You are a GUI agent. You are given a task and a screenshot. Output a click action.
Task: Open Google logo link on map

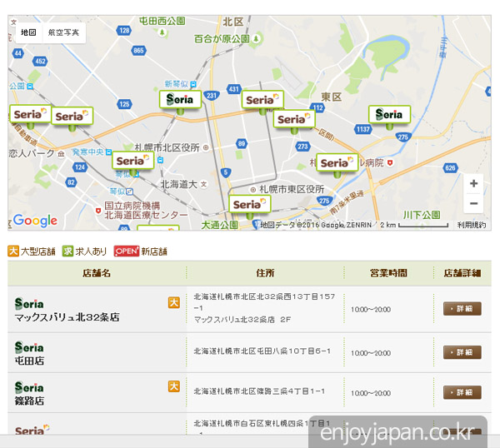click(x=35, y=221)
